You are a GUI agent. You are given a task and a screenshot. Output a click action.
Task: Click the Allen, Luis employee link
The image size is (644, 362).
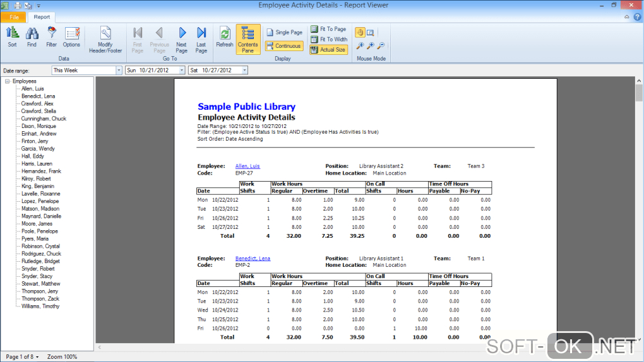pyautogui.click(x=247, y=166)
